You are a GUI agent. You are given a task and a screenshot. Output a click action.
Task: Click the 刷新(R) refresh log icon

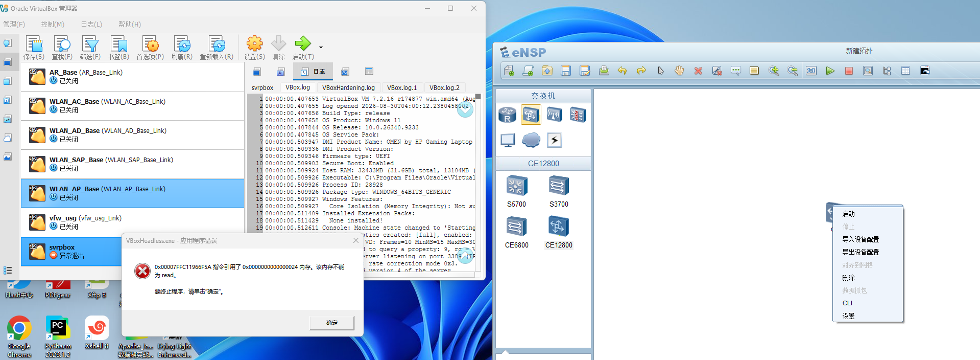pos(182,48)
